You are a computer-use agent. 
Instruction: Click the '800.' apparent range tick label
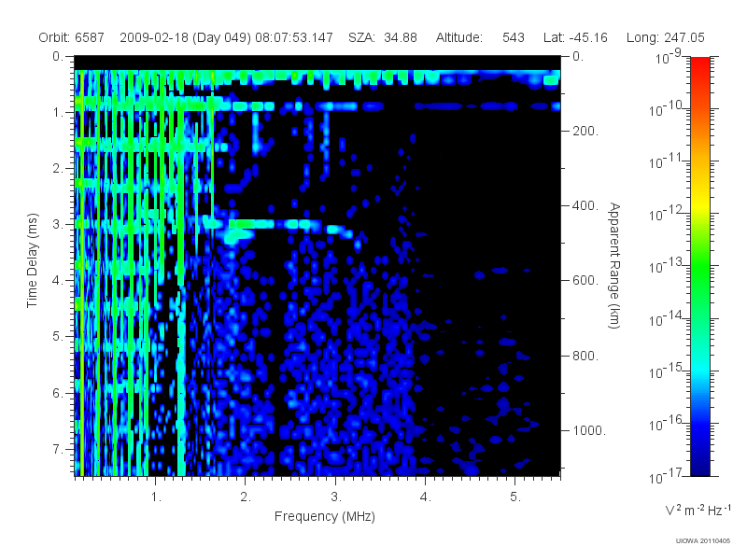point(585,356)
